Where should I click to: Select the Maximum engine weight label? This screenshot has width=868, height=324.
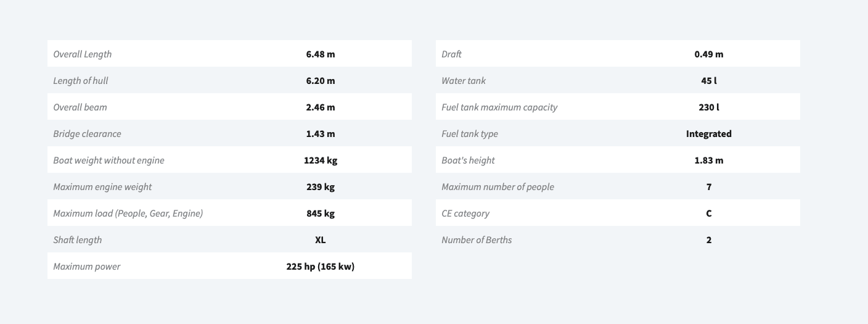pos(102,186)
